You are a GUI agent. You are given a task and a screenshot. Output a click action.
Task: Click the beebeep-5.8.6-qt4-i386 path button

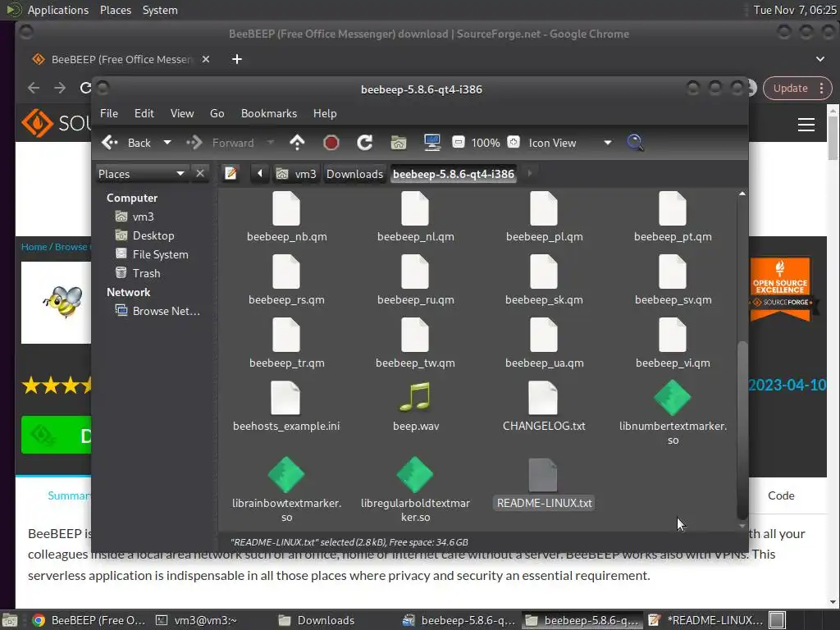click(453, 174)
